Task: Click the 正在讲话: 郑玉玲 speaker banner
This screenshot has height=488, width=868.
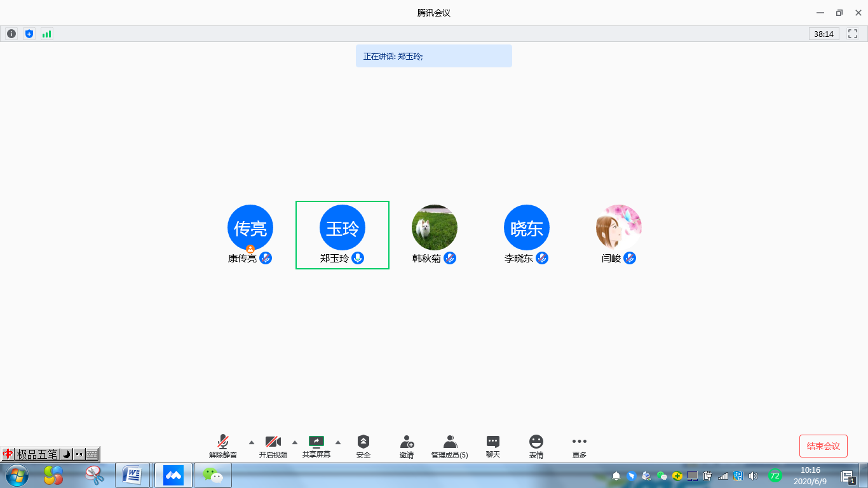Action: (x=434, y=56)
